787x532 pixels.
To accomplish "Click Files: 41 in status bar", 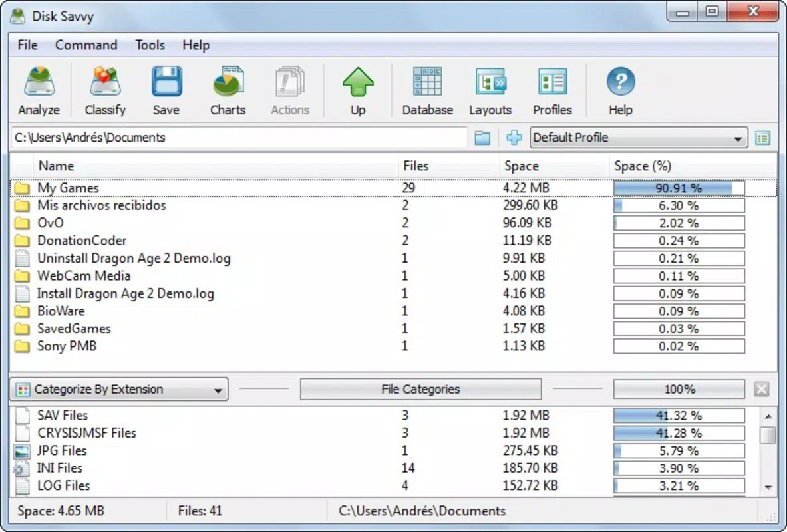I will coord(200,511).
